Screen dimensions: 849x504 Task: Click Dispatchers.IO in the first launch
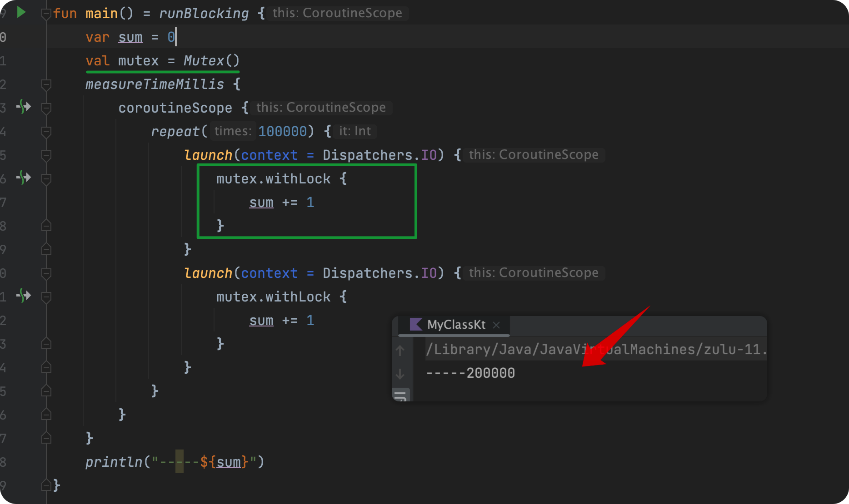tap(380, 155)
